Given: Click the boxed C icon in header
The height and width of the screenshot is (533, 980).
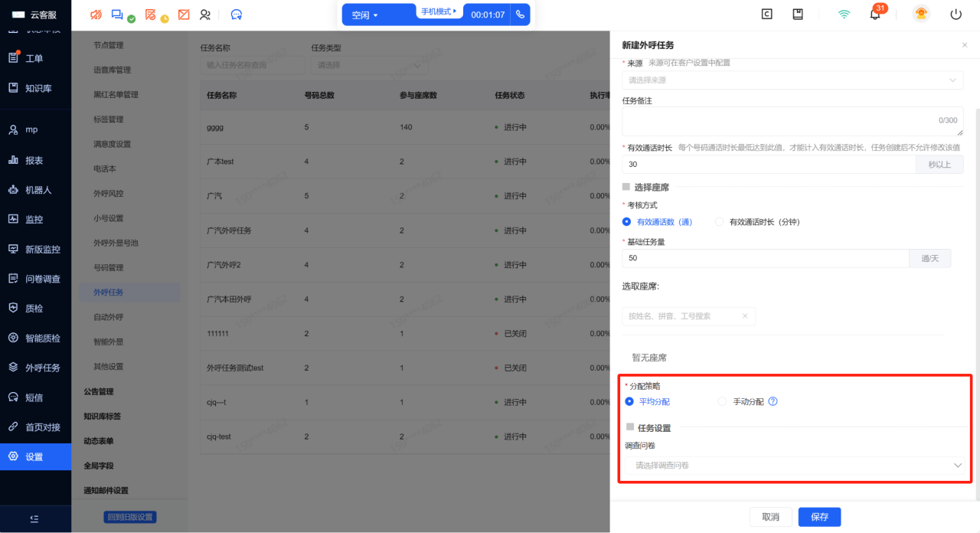Looking at the screenshot, I should 767,14.
